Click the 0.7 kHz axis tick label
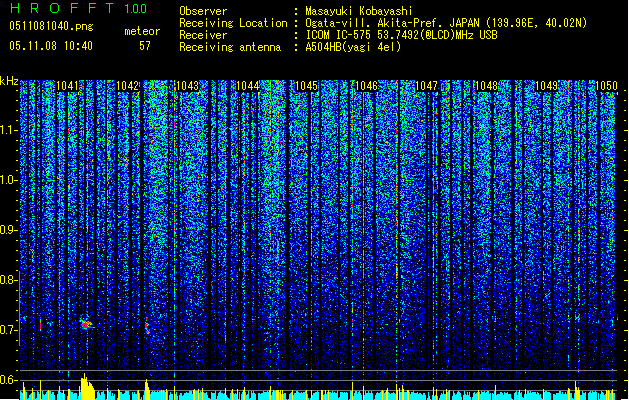The width and height of the screenshot is (629, 400). coord(9,330)
